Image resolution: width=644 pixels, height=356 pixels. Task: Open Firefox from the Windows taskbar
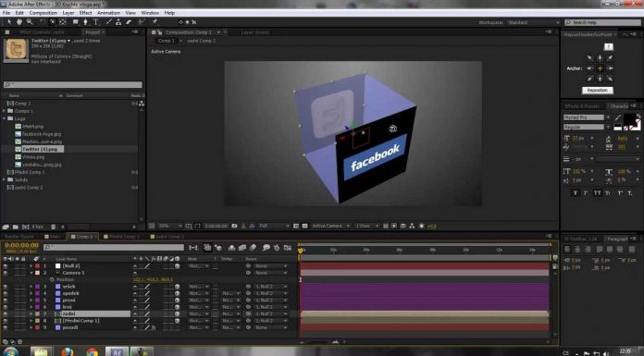[67, 352]
